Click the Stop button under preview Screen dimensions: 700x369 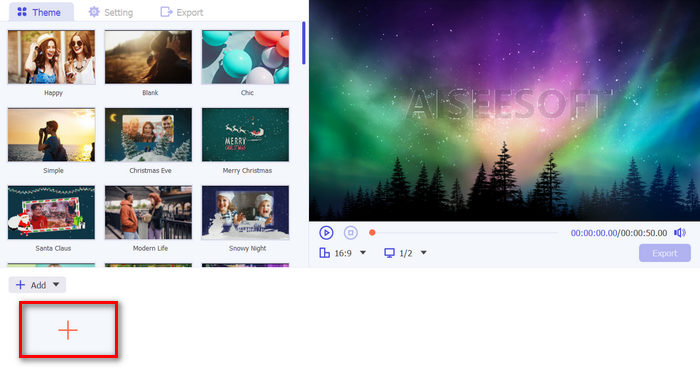click(x=350, y=232)
